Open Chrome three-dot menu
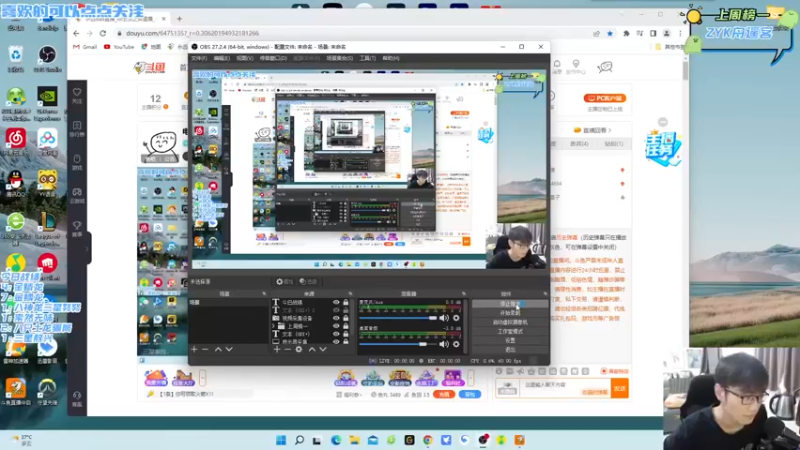The width and height of the screenshot is (800, 450). click(x=680, y=34)
